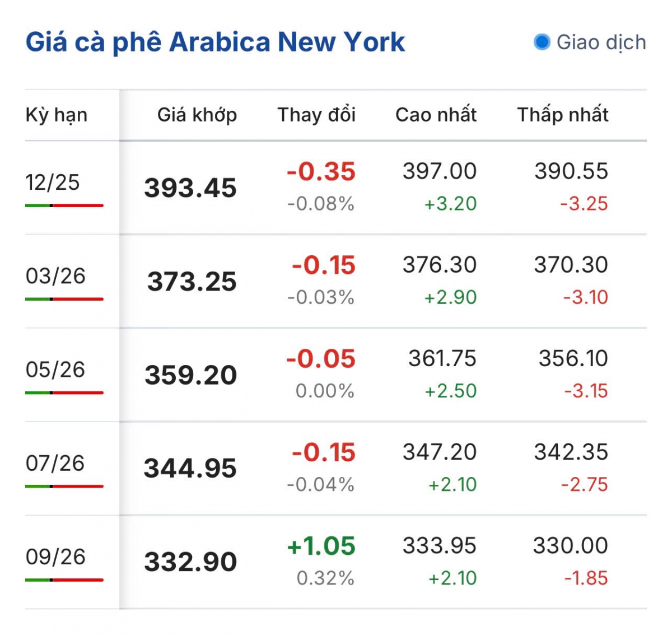
Task: Click the +1.05 change value
Action: tap(321, 546)
